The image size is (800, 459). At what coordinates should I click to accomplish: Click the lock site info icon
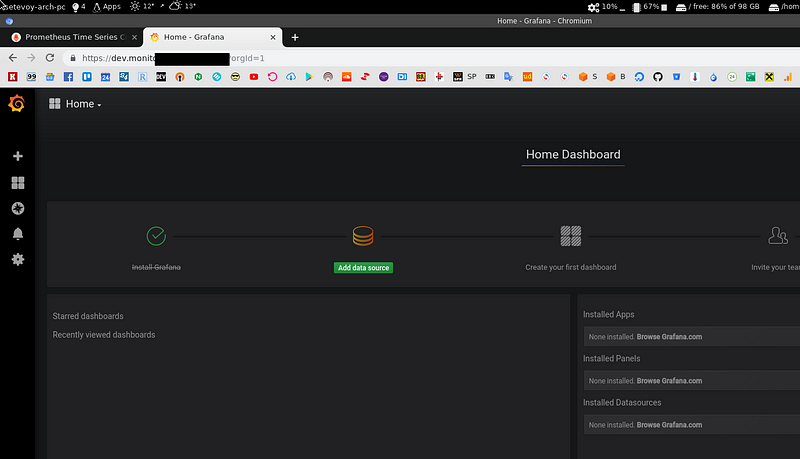click(73, 58)
